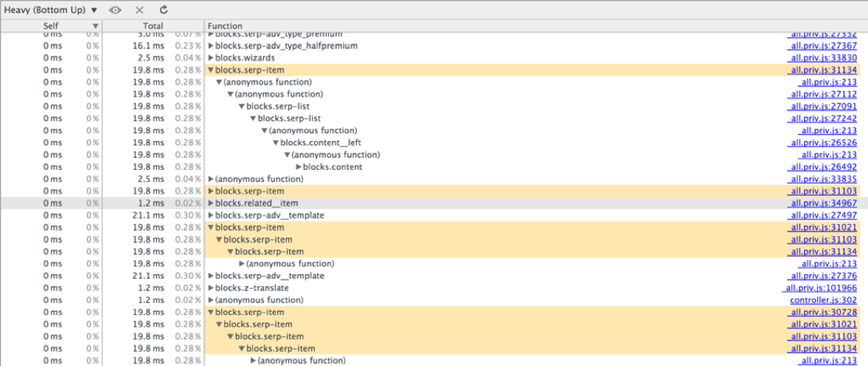Expand the blocks.wizards tree node

[211, 57]
